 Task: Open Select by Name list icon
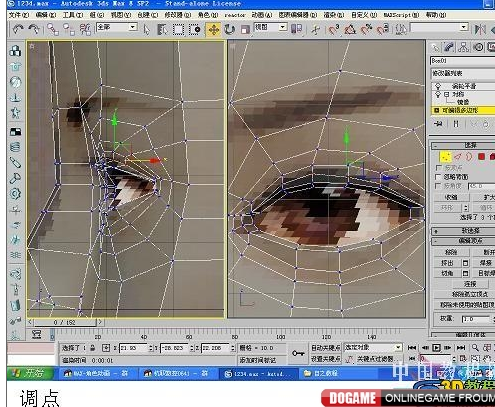[162, 29]
